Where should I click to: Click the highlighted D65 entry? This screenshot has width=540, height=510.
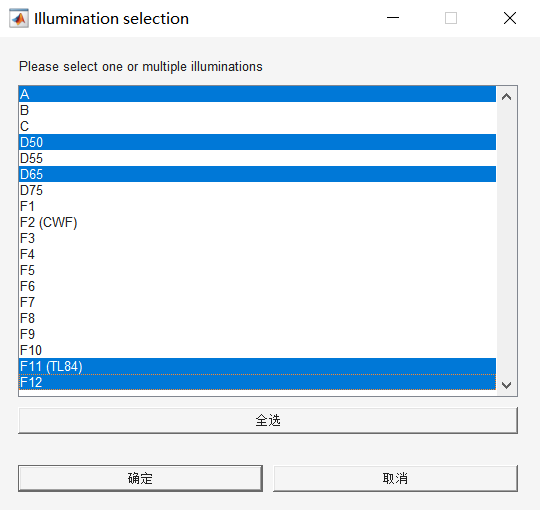click(257, 174)
